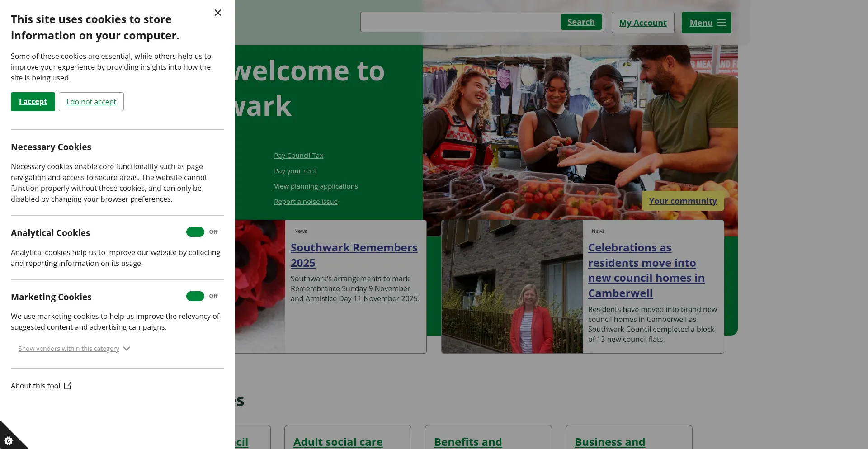Viewport: 868px width, 449px height.
Task: Click the cookie settings gear icon
Action: pos(9,440)
